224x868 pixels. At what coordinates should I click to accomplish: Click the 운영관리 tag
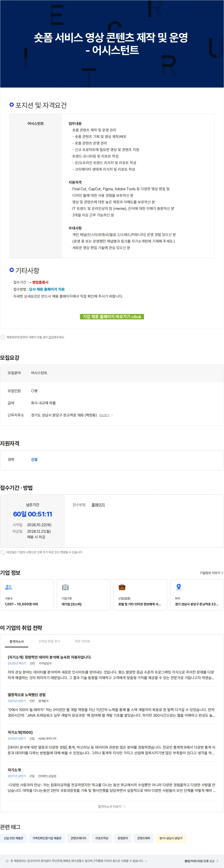(x=122, y=838)
